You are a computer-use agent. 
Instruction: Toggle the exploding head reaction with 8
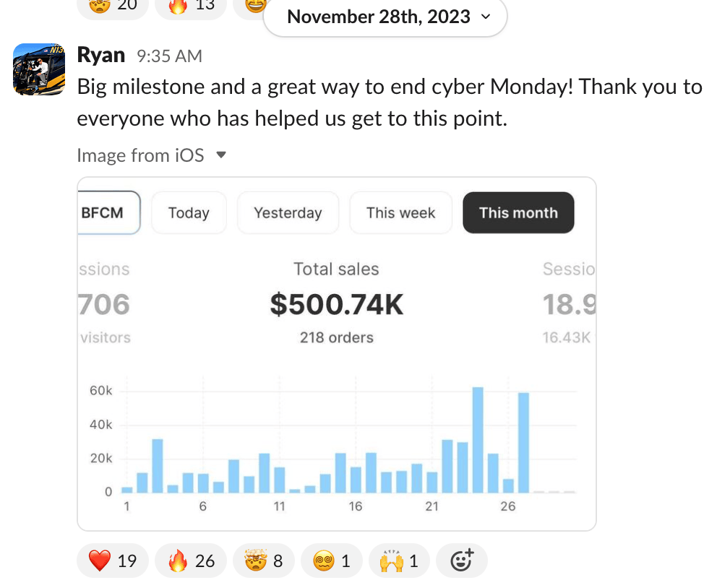click(263, 561)
